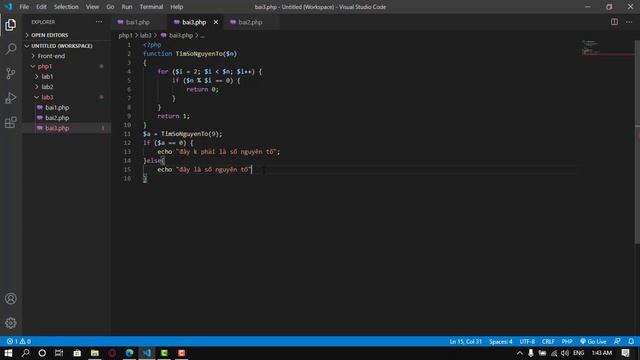Open notifications bell in status bar
640x360 pixels.
(631, 341)
